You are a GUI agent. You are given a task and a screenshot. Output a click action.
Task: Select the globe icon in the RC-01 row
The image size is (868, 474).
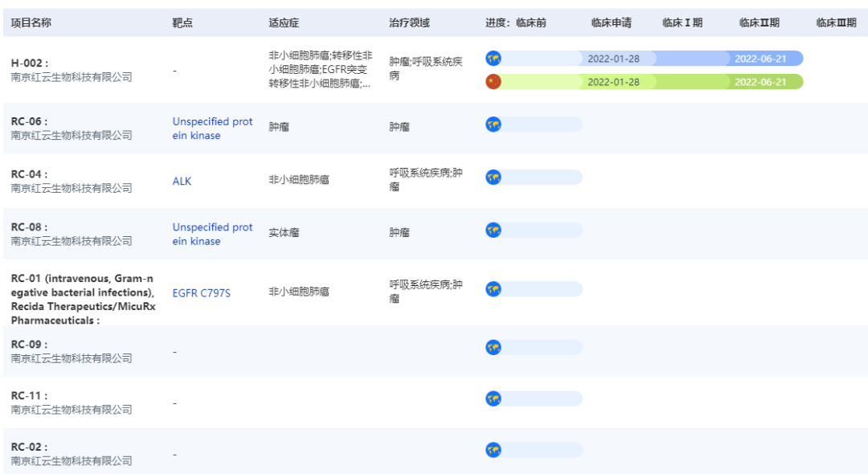(x=493, y=289)
